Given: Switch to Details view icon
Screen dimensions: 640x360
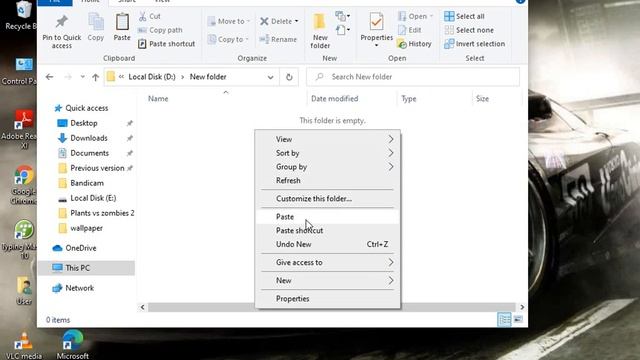Looking at the screenshot, I should [x=504, y=320].
